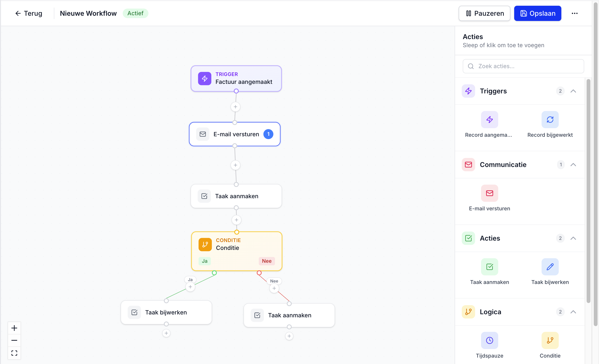Collapse the Logica section
The height and width of the screenshot is (364, 599).
(573, 312)
